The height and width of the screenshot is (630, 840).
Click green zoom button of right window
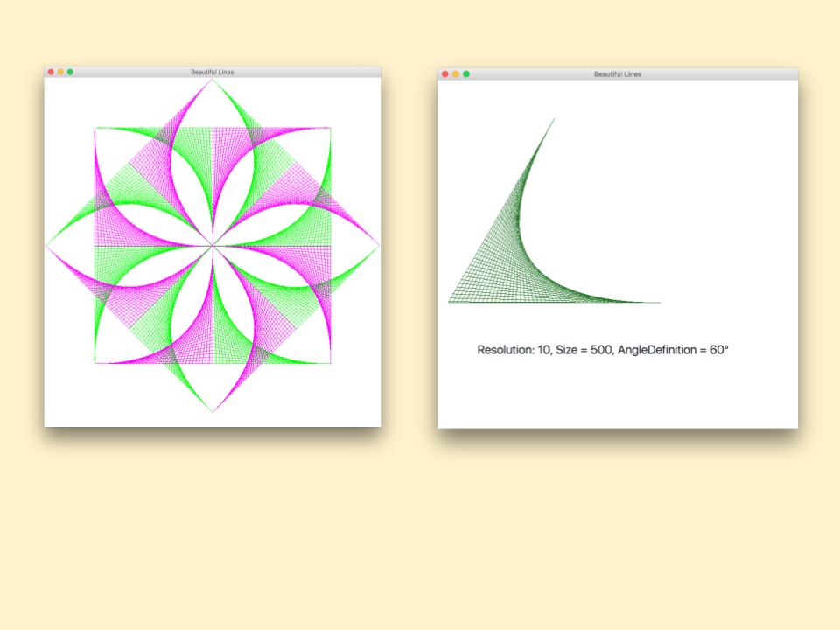(x=466, y=74)
